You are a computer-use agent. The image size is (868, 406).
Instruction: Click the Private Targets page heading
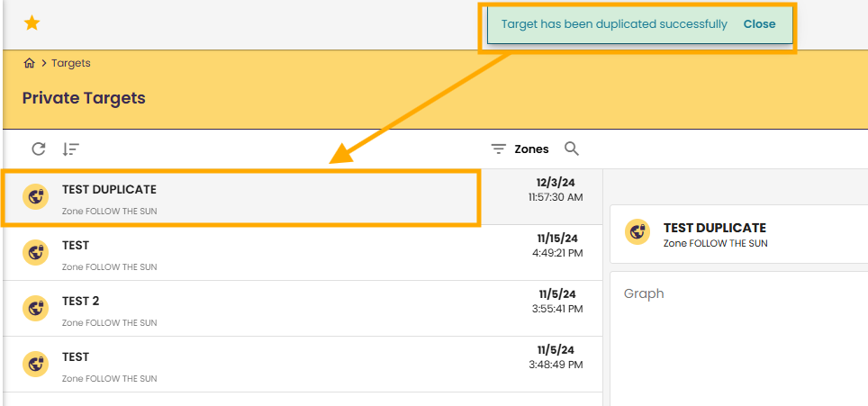84,98
